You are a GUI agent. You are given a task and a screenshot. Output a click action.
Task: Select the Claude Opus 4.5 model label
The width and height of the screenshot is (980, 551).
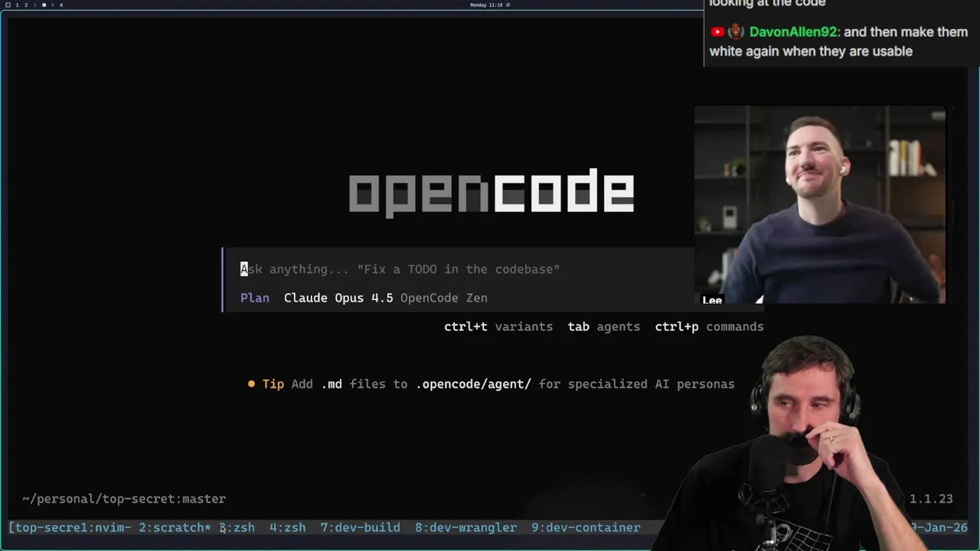point(338,298)
